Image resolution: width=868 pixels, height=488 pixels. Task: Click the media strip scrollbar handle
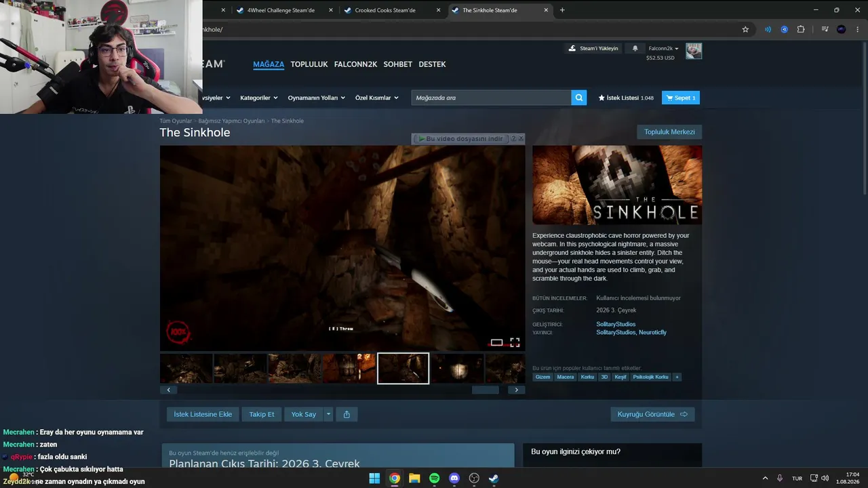pos(485,390)
